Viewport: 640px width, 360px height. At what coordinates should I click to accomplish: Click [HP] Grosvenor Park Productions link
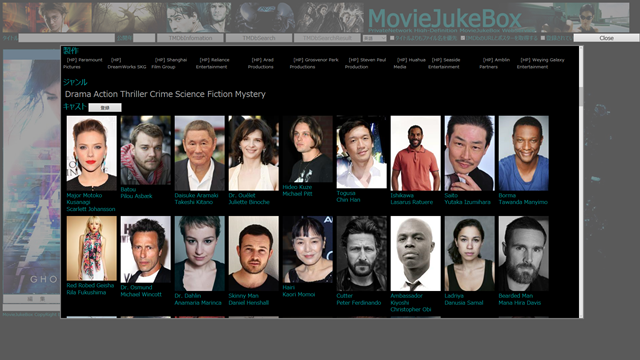point(314,63)
